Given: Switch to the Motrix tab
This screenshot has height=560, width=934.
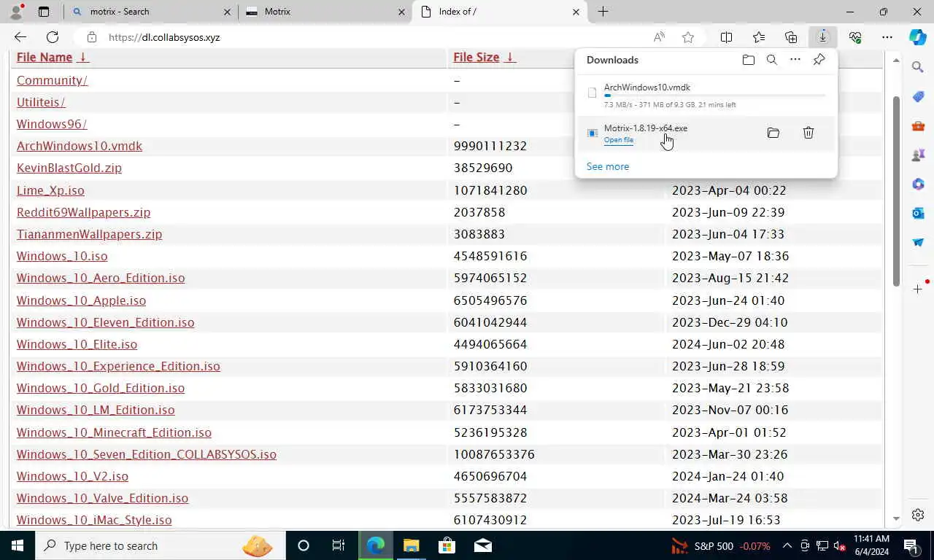Looking at the screenshot, I should coord(325,12).
